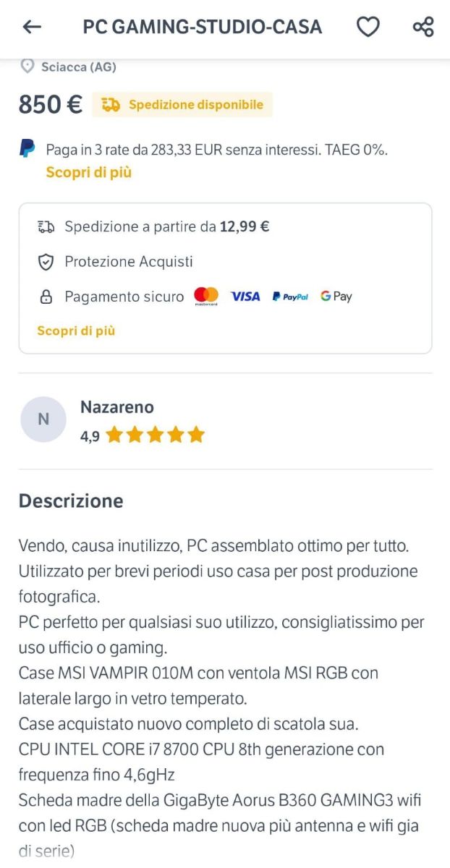Select the Protezione Acquisti shield icon
This screenshot has width=450, height=868.
tap(45, 262)
